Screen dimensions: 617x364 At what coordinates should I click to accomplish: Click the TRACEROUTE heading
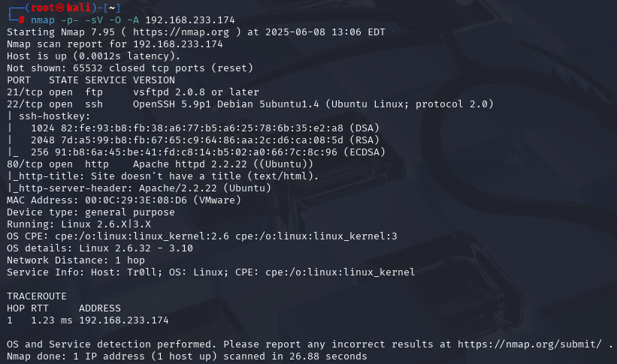37,296
